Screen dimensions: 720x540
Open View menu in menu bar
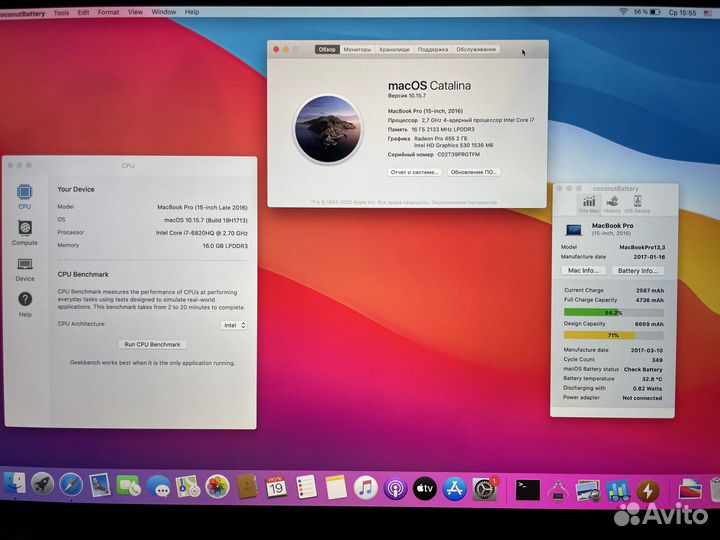135,12
